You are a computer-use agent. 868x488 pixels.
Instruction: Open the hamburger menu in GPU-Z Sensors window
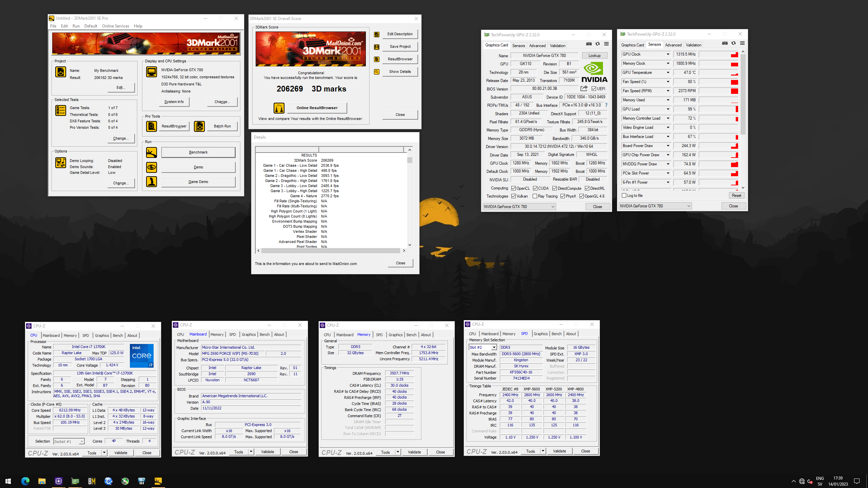[x=743, y=43]
